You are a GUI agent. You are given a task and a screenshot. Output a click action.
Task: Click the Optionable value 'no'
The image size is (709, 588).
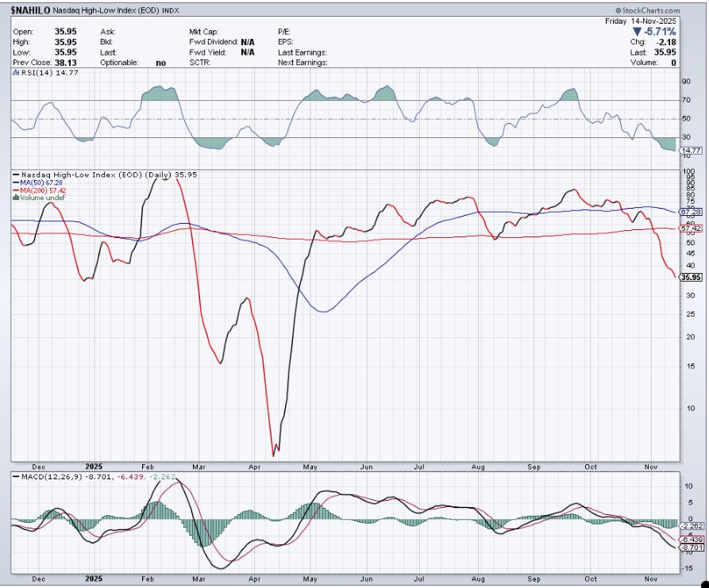160,63
